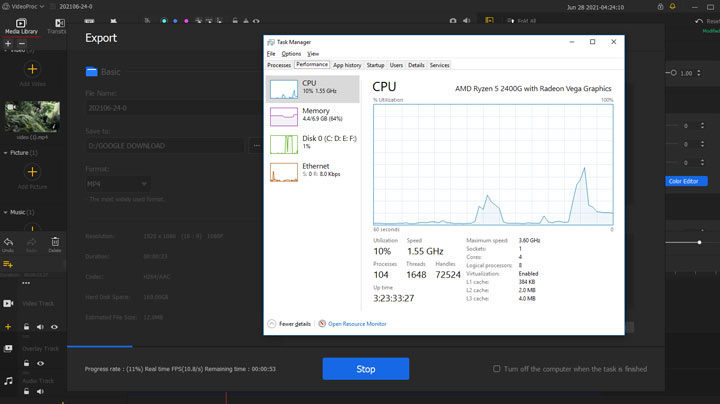Switch to the Transitions panel
This screenshot has height=404, width=720.
57,27
